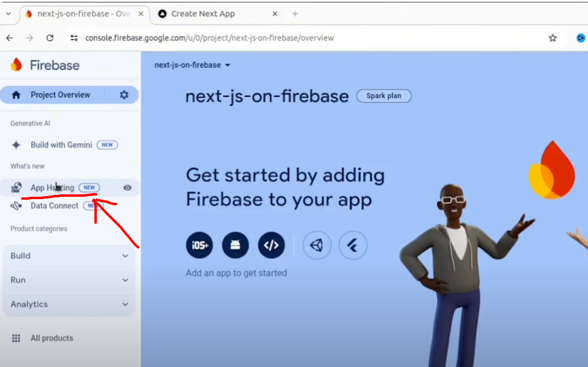Click the browser extension icon beside star

pos(581,38)
